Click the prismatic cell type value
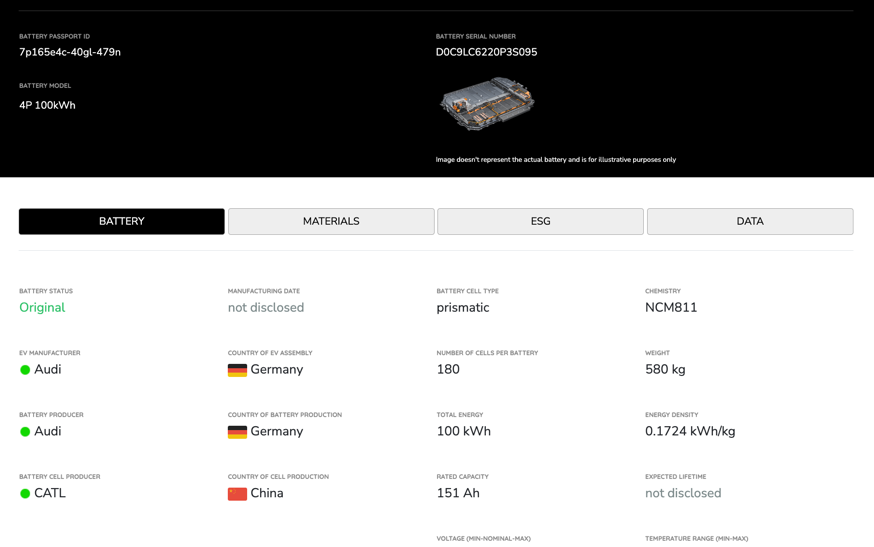This screenshot has height=547, width=874. (463, 308)
